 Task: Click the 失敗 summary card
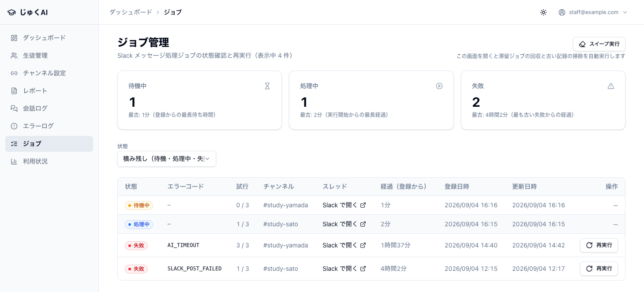click(x=543, y=100)
